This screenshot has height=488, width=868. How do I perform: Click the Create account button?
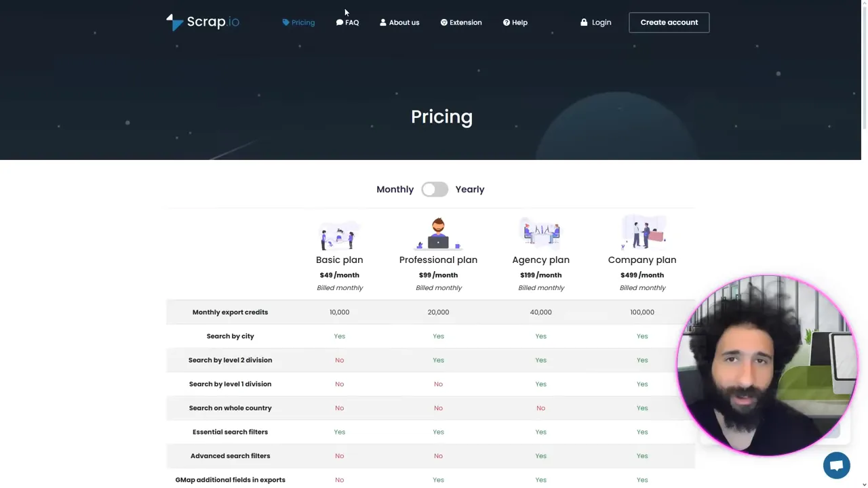pyautogui.click(x=669, y=22)
